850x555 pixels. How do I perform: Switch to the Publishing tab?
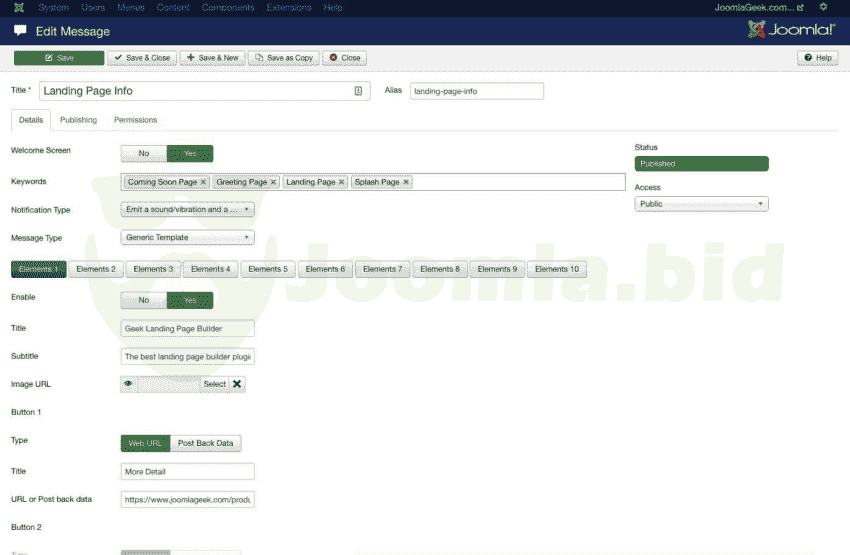pos(78,120)
